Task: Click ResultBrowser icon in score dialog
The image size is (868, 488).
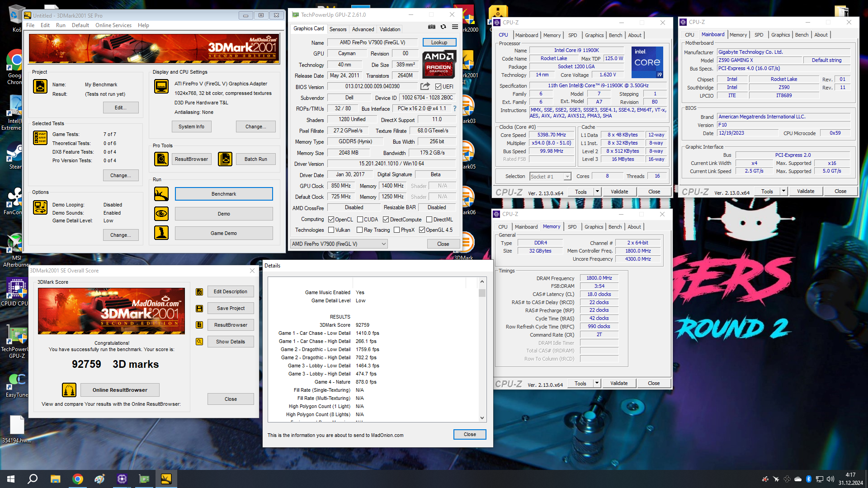Action: [199, 325]
